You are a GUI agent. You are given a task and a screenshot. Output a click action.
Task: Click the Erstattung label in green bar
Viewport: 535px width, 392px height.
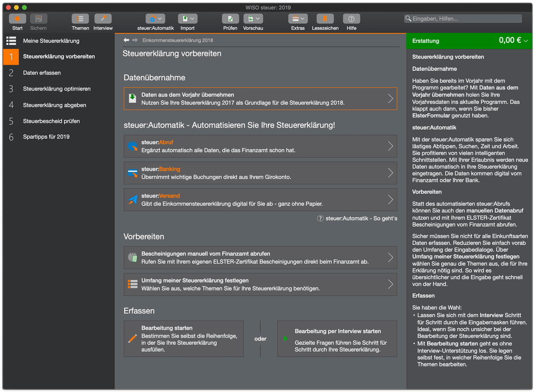(426, 41)
